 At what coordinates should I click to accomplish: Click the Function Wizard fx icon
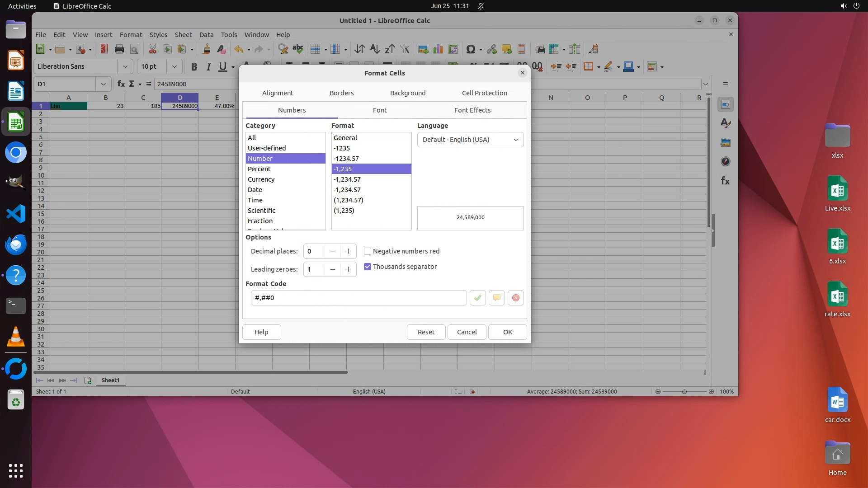pyautogui.click(x=121, y=84)
